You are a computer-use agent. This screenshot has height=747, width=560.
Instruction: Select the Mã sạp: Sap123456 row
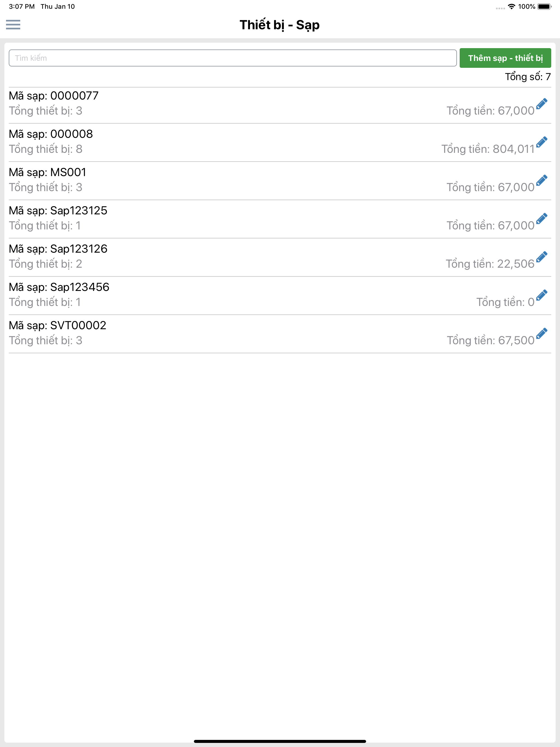point(280,296)
